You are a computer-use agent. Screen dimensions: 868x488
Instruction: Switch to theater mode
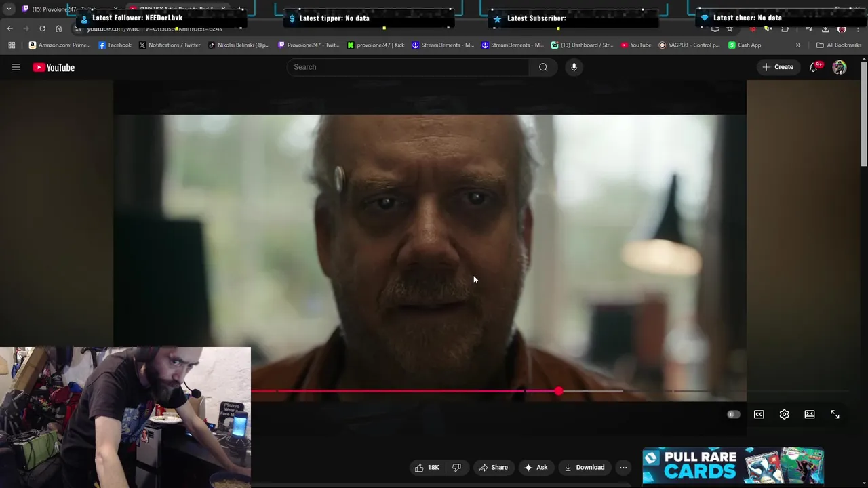[810, 414]
